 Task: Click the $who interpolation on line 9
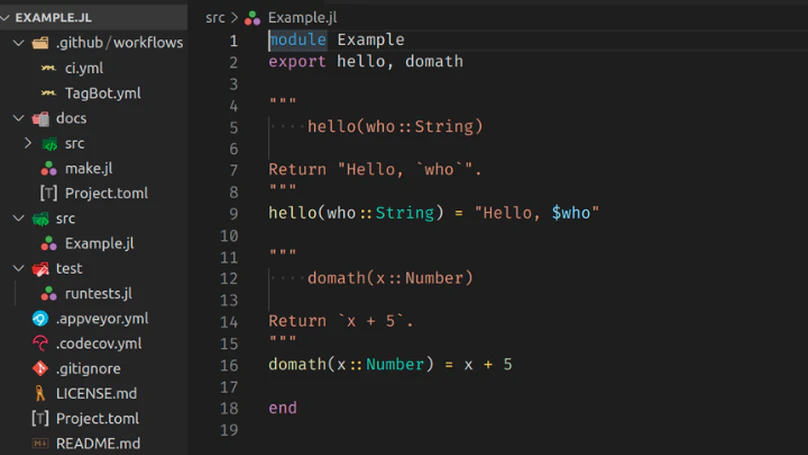pos(571,213)
